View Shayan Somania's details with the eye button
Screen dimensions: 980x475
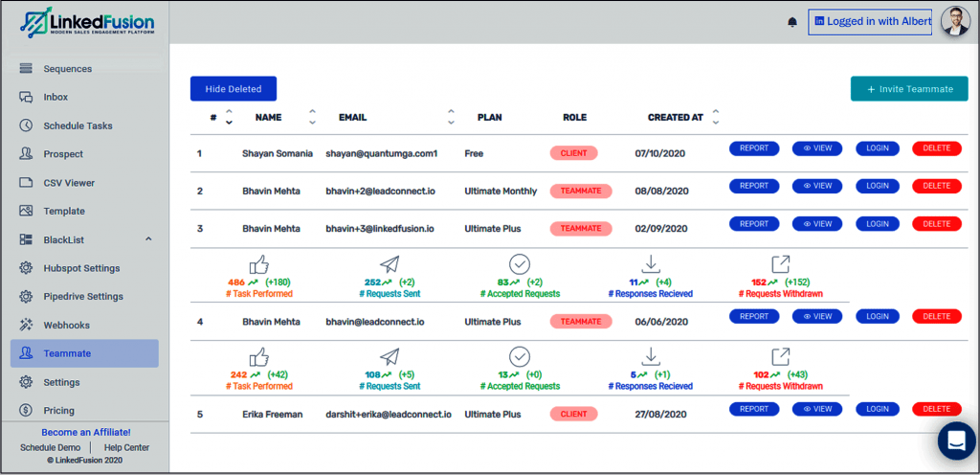pos(817,148)
